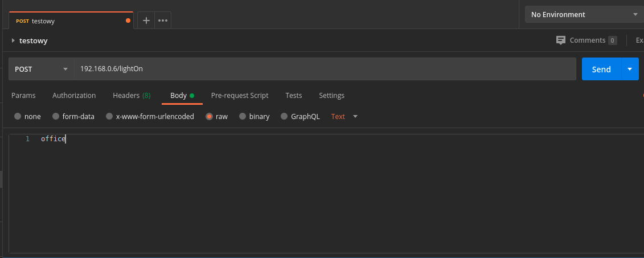Choose GraphQL body type
644x258 pixels.
point(284,116)
